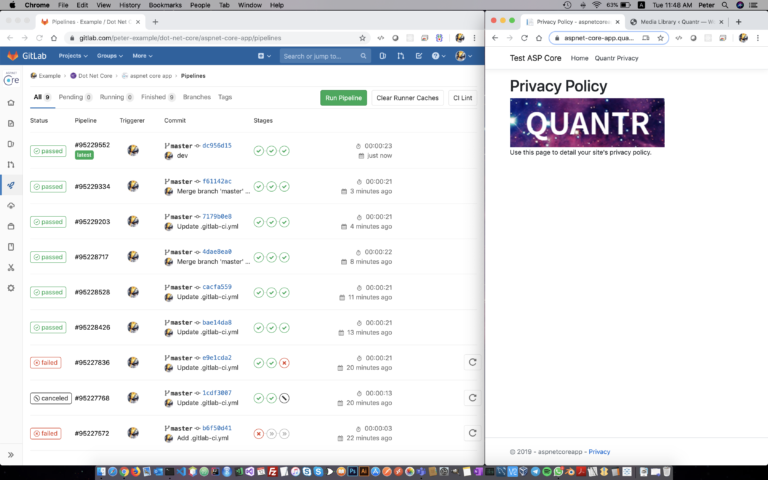Focus the GitLab Search or jump to field
768x480 pixels.
(324, 56)
